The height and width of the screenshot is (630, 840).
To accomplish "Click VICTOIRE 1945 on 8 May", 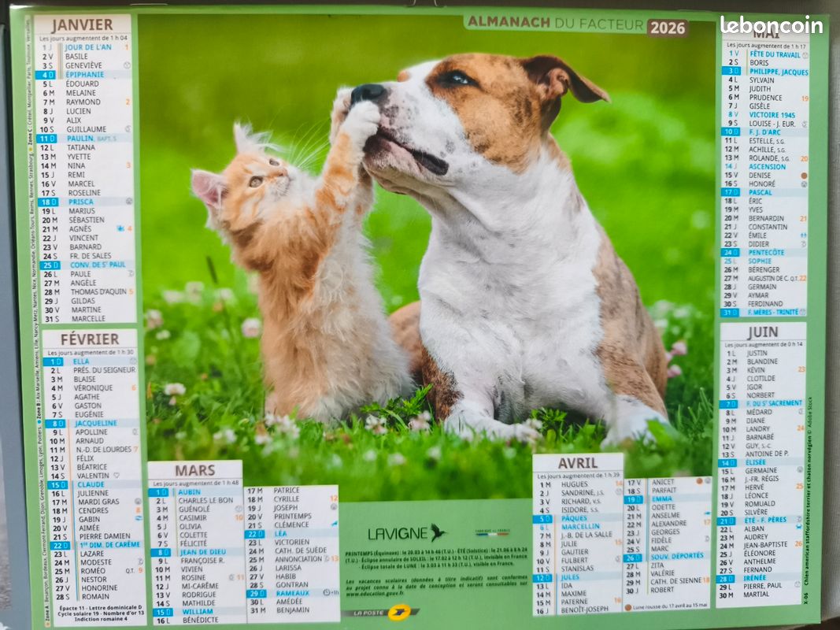I will click(772, 115).
